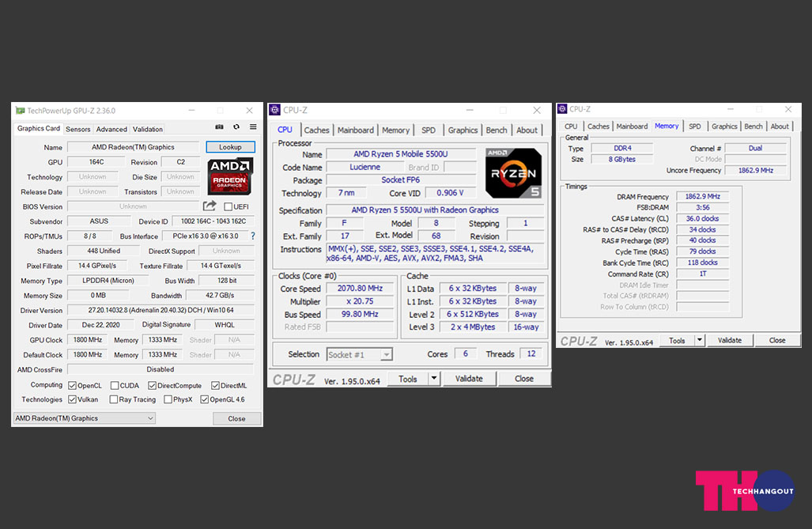Click the DRAM Frequency value 1862.9 MHz
Image resolution: width=812 pixels, height=529 pixels.
703,196
